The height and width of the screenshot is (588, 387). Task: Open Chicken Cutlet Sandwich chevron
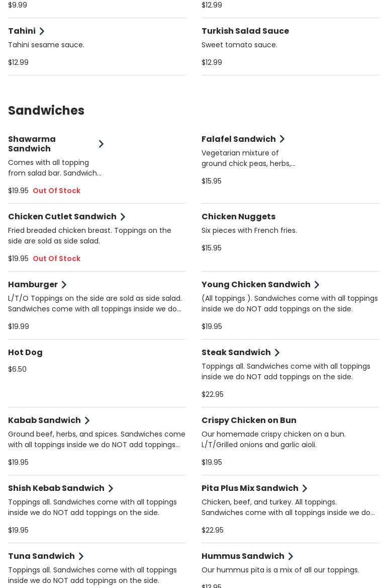pos(123,217)
